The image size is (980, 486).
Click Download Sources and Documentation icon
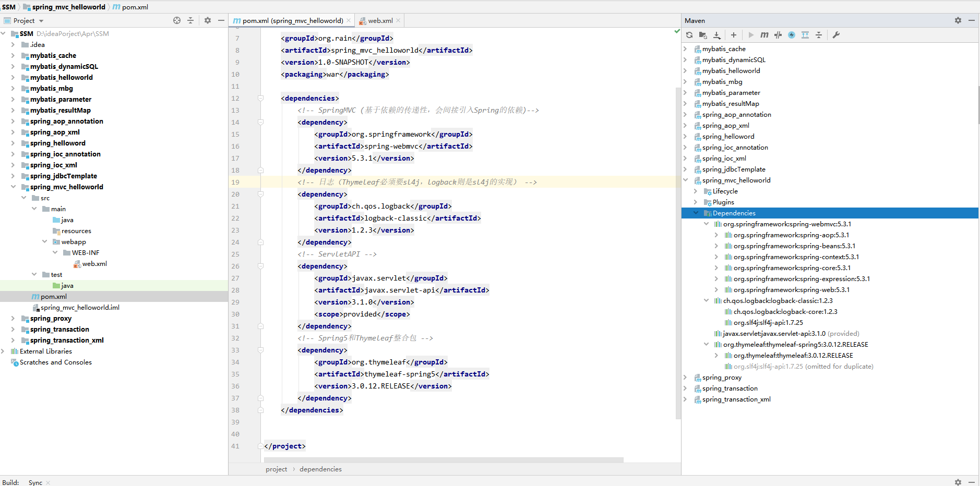click(x=717, y=35)
